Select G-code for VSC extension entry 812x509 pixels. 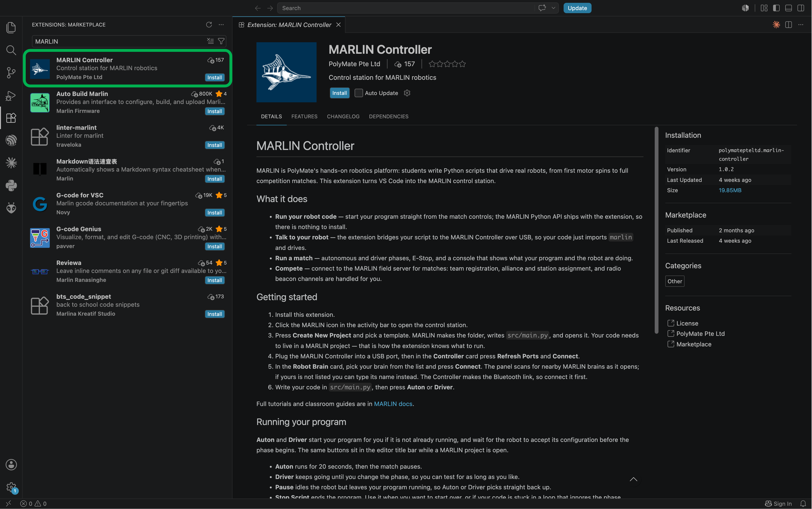[128, 204]
